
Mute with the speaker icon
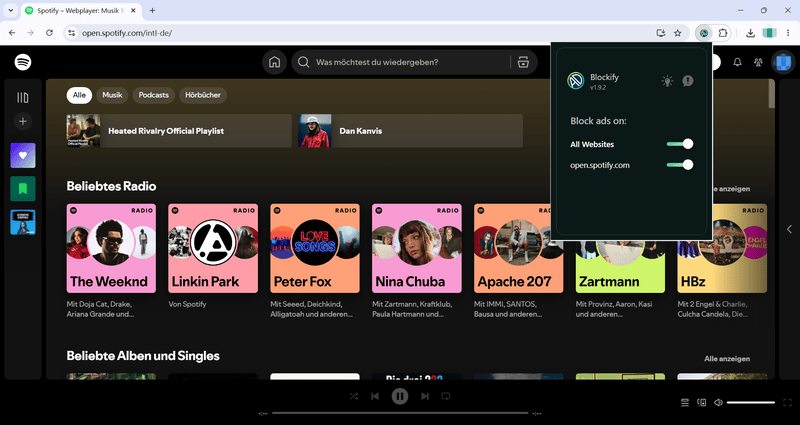coord(718,403)
